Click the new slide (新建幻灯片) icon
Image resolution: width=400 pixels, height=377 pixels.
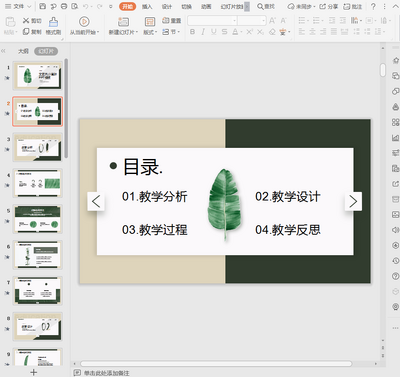tap(123, 22)
